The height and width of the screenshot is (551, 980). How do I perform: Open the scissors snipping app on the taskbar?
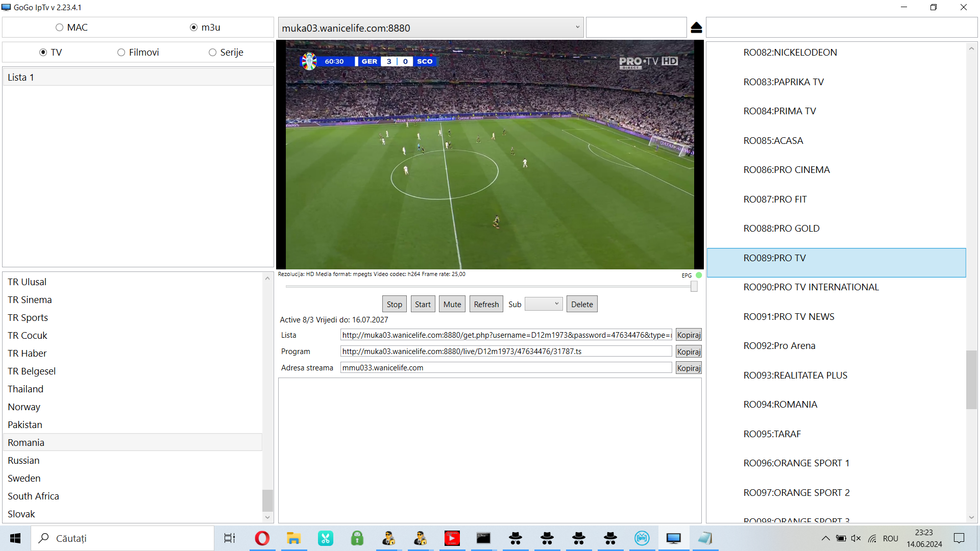[325, 538]
